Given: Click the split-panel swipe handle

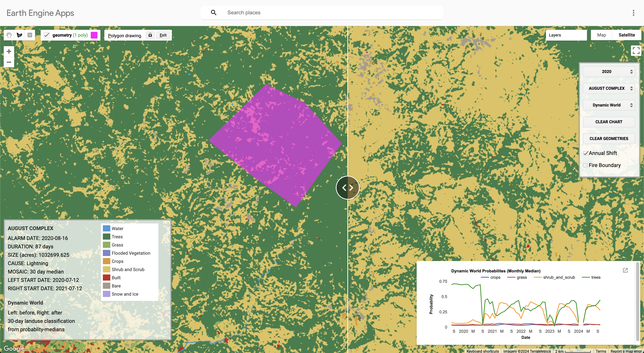Looking at the screenshot, I should pyautogui.click(x=348, y=188).
